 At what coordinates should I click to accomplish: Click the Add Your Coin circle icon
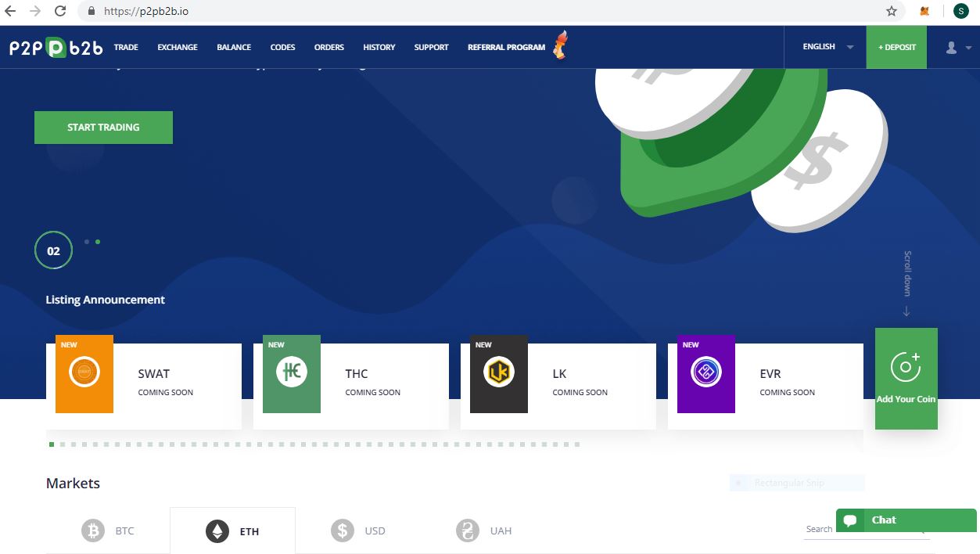pos(906,367)
